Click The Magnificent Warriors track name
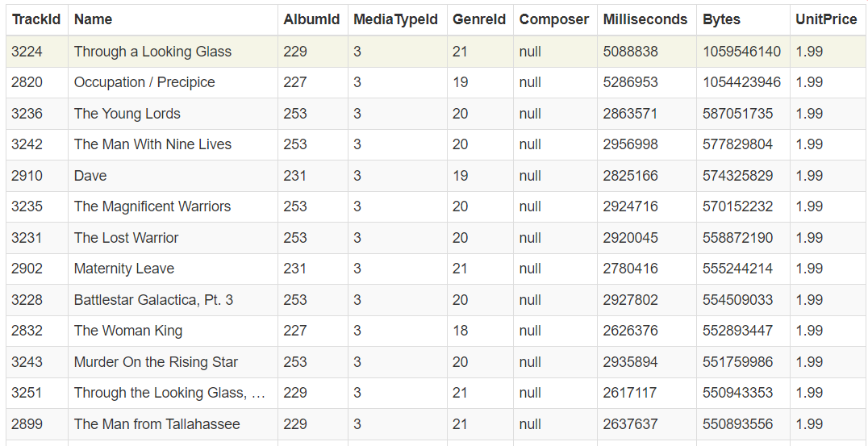The height and width of the screenshot is (446, 868). click(152, 206)
